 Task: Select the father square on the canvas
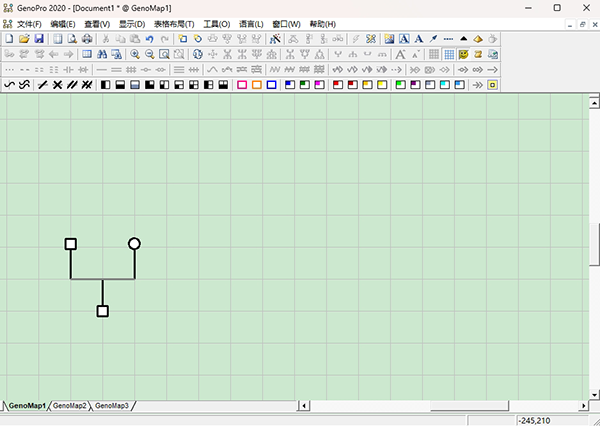click(x=70, y=244)
